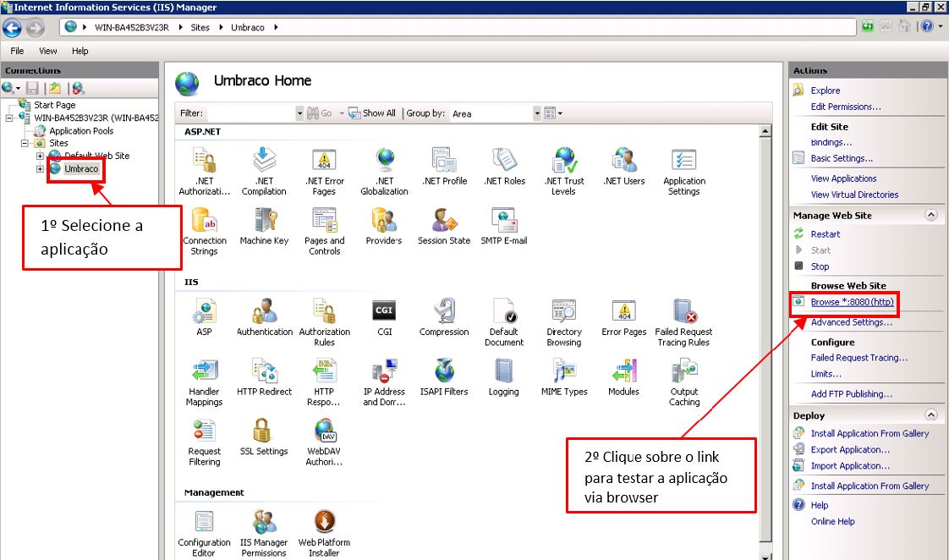The image size is (949, 560).
Task: Open .NET Error Pages feature
Action: [x=325, y=172]
